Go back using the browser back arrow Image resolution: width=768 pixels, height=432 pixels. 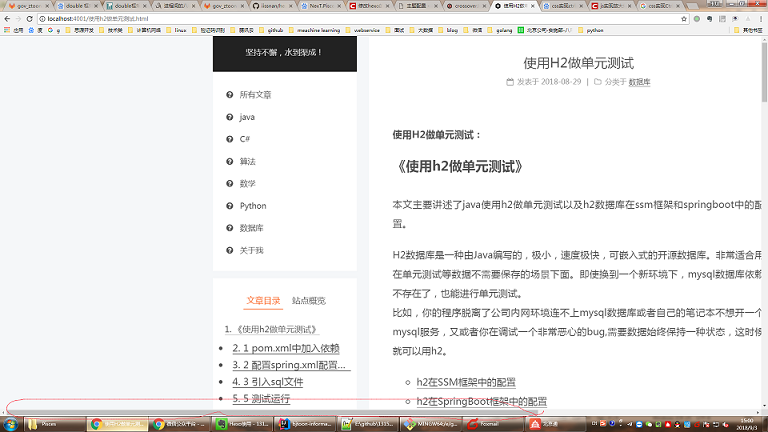(x=7, y=19)
